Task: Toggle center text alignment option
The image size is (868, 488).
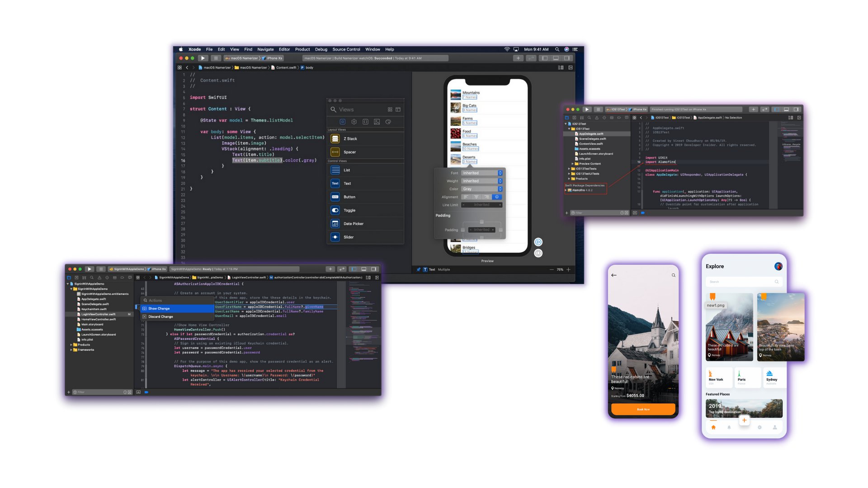Action: point(476,197)
